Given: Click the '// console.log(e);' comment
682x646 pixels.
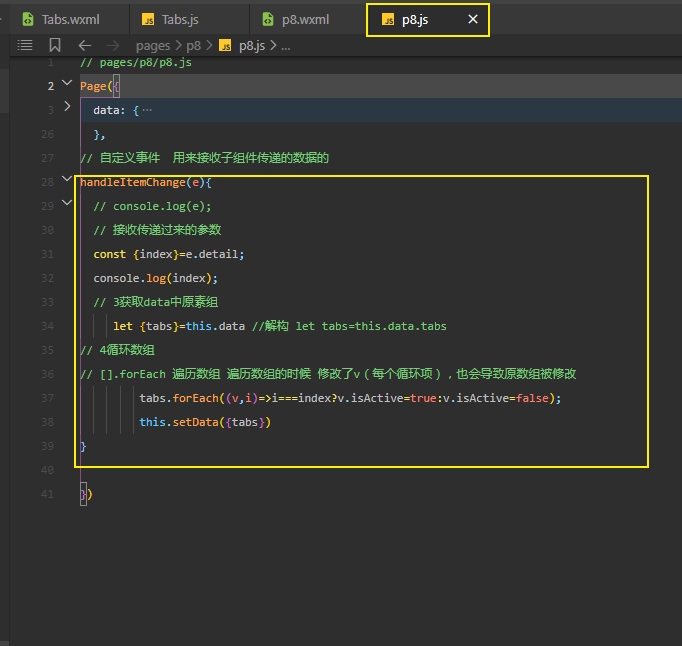Looking at the screenshot, I should (x=152, y=206).
